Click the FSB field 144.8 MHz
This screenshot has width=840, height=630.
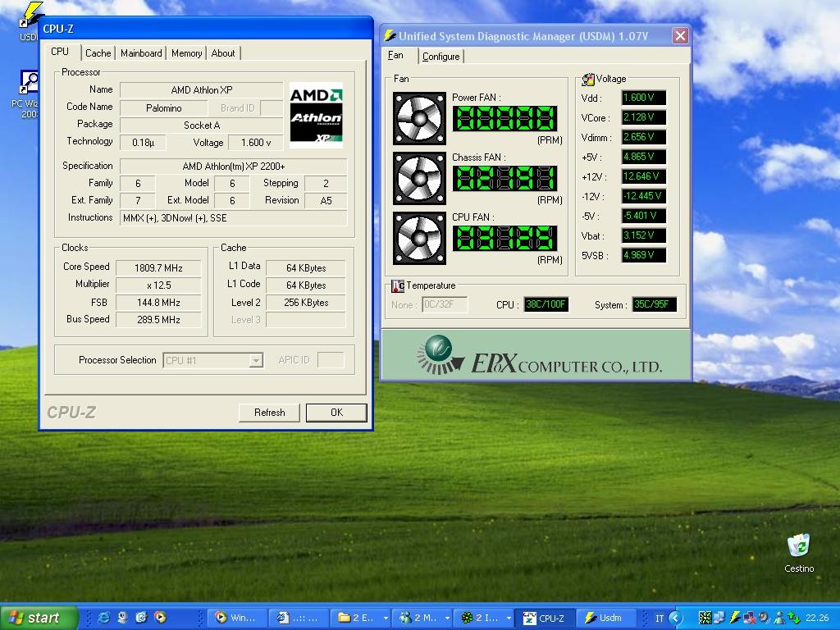pyautogui.click(x=158, y=302)
